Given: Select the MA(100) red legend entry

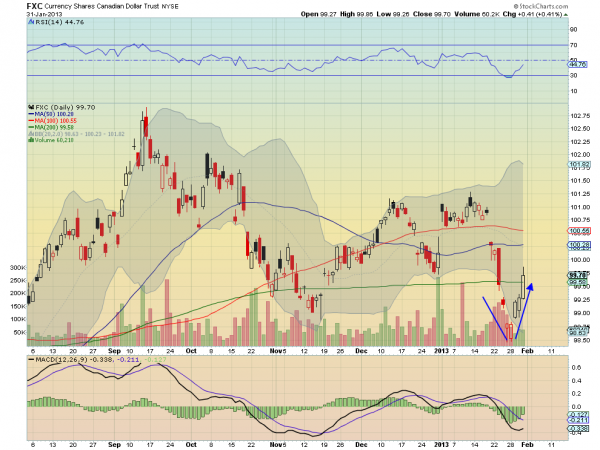Looking at the screenshot, I should coord(52,121).
